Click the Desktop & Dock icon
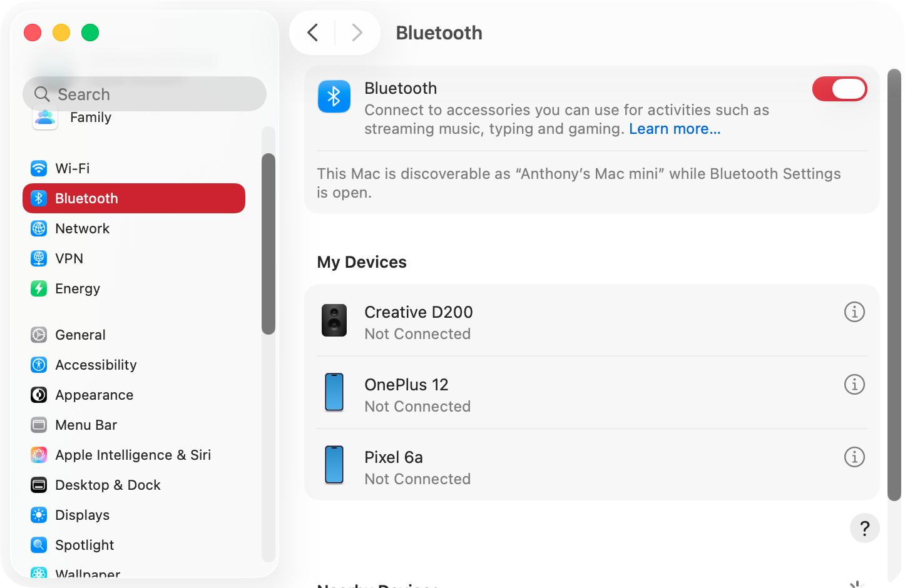 click(39, 485)
